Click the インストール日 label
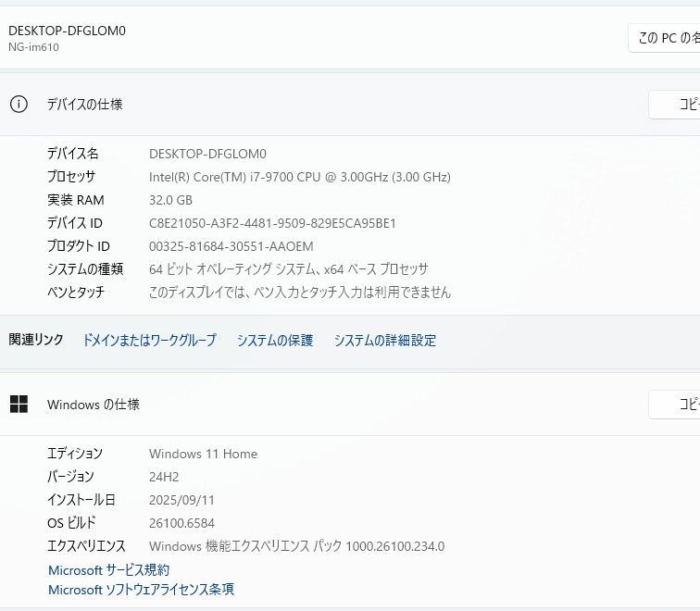This screenshot has height=611, width=700. tap(81, 500)
